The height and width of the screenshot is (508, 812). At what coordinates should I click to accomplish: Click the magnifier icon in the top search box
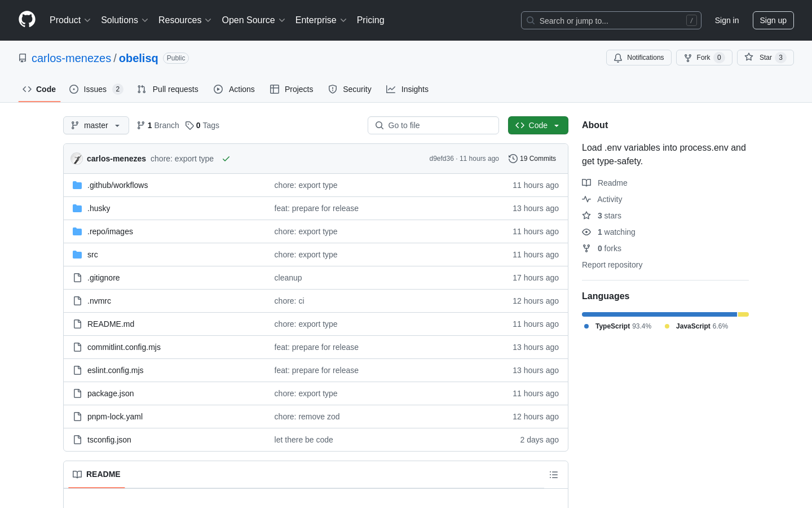pyautogui.click(x=531, y=20)
